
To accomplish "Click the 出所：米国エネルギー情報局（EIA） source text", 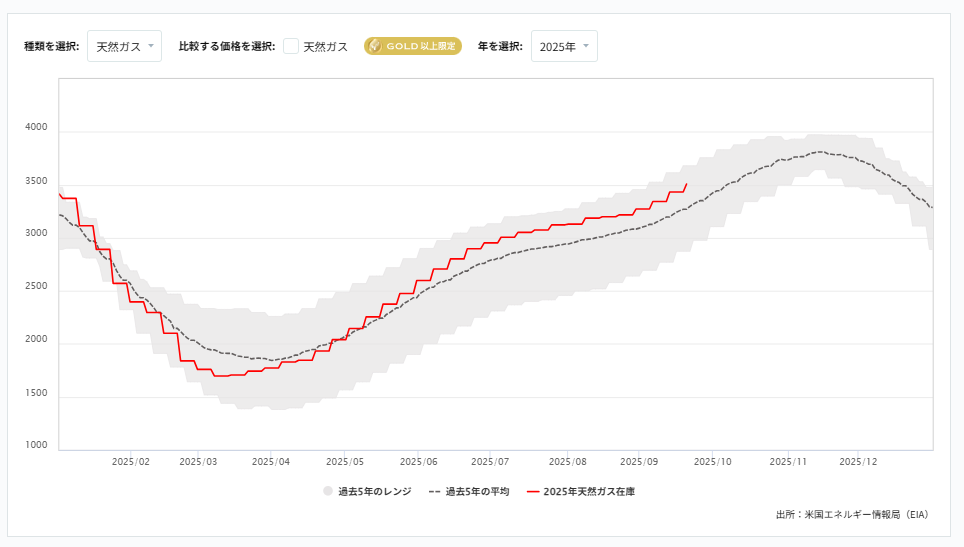I will [x=852, y=514].
